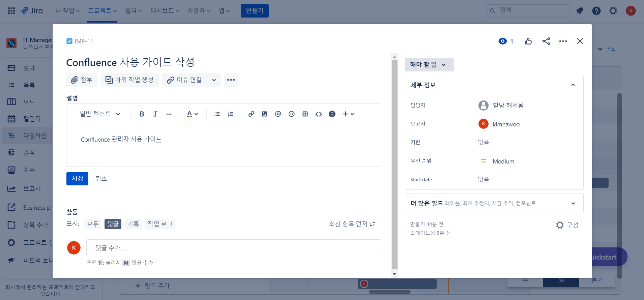The image size is (644, 300).
Task: Toggle bold formatting in editor
Action: (x=142, y=114)
